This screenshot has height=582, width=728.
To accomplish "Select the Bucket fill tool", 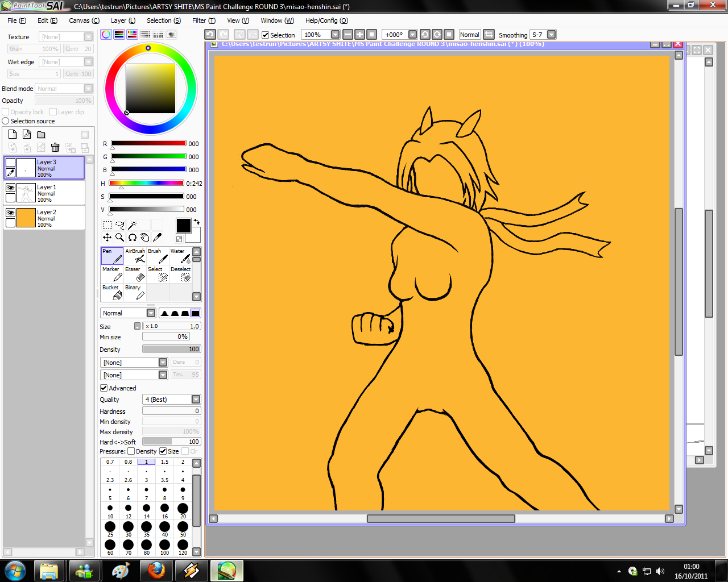I will [112, 292].
